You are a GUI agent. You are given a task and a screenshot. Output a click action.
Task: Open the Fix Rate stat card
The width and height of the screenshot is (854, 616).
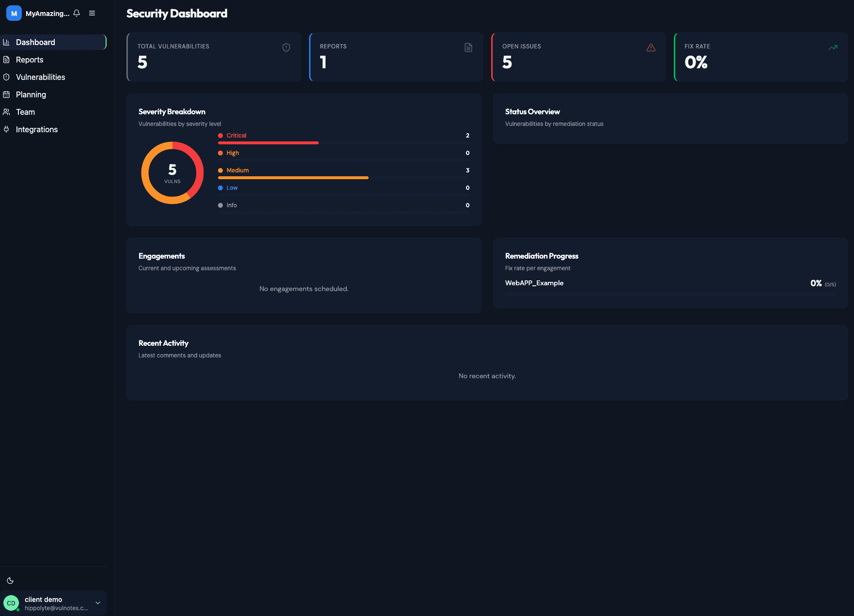(761, 57)
